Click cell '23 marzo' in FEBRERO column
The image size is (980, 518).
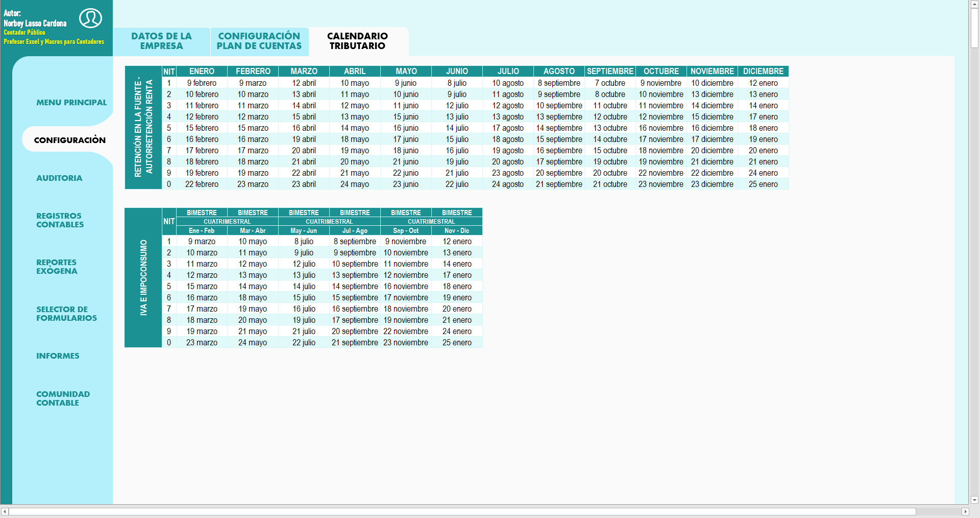(253, 184)
